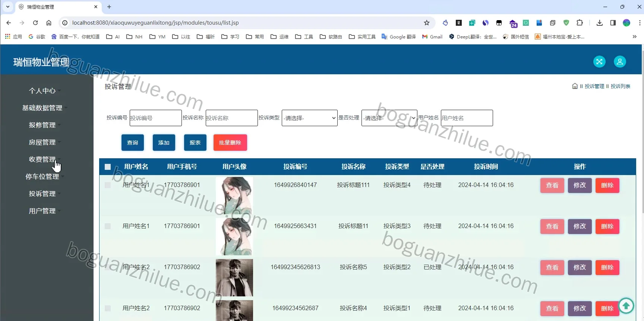644x321 pixels.
Task: Focus the 用户姓名 input field
Action: pyautogui.click(x=467, y=118)
